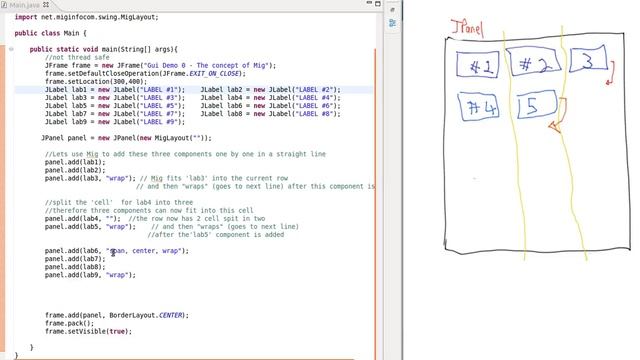Open the Outline view icon in side trim
Viewport: 640px width, 360px height.
pos(392,23)
